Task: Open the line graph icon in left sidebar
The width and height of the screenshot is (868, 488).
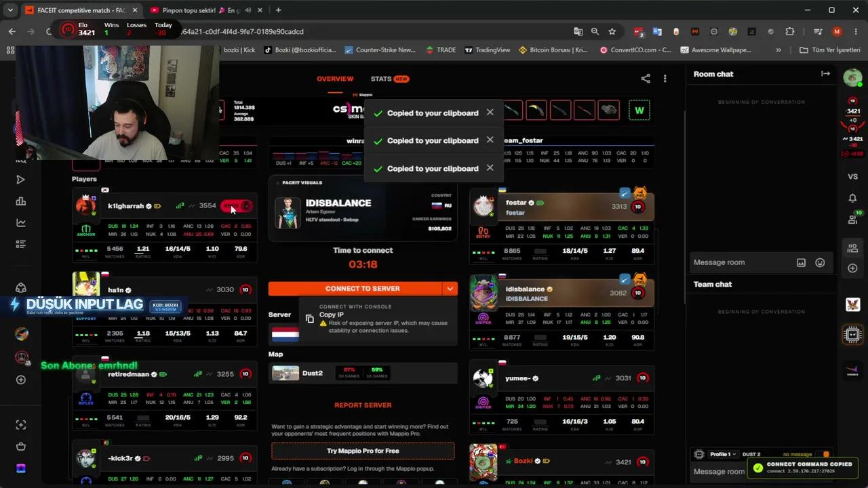Action: [x=20, y=223]
